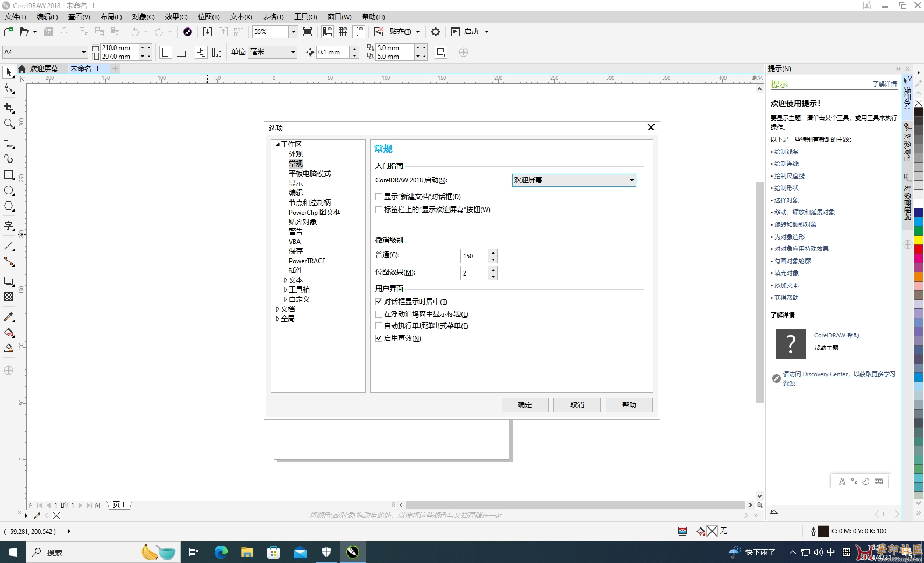This screenshot has height=563, width=924.
Task: Disable the enable sounds checkbox
Action: pyautogui.click(x=379, y=339)
